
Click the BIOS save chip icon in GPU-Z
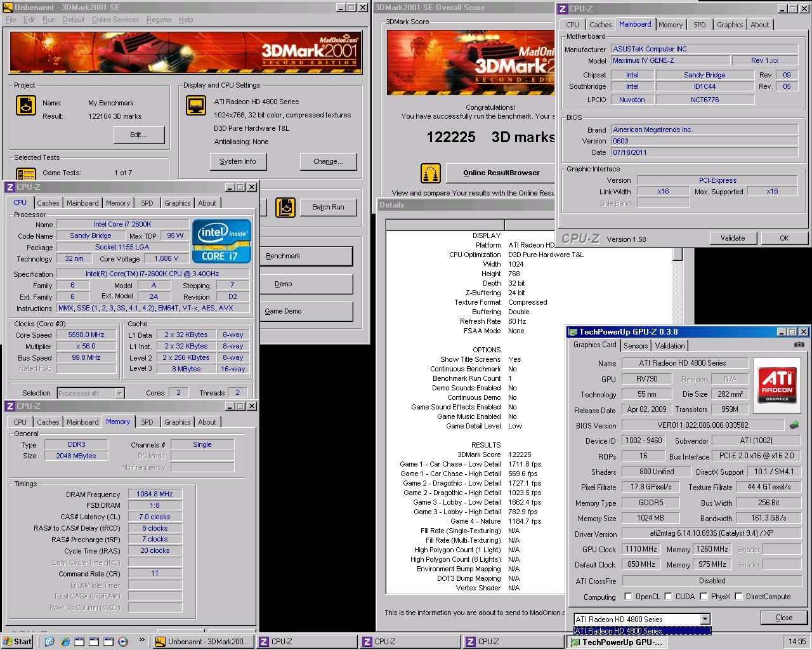(794, 425)
